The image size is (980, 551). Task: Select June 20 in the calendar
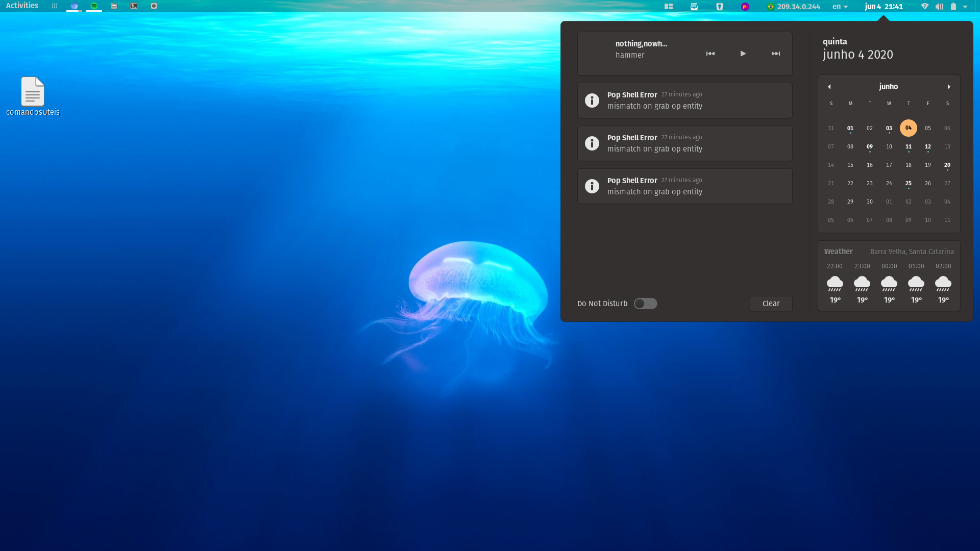tap(947, 165)
